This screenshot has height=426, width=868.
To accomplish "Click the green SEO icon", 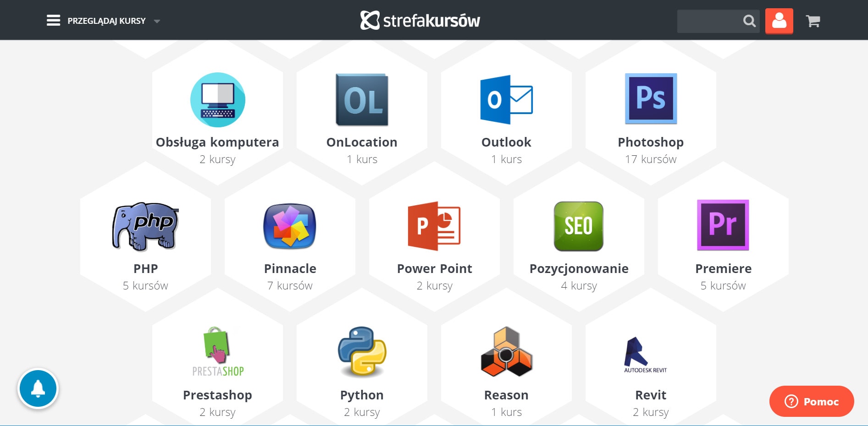I will coord(579,226).
